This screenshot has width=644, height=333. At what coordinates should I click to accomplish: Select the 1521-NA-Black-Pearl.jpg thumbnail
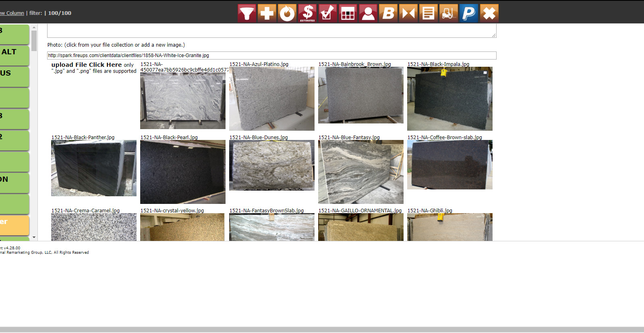(182, 172)
